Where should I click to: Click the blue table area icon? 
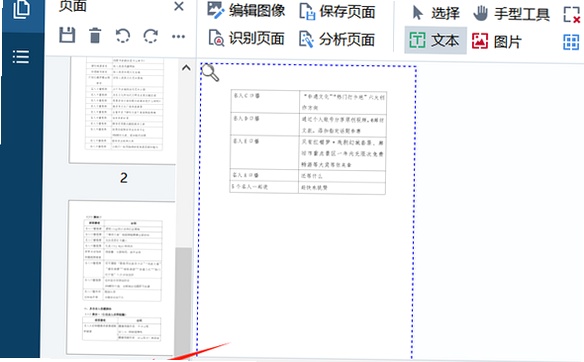tap(571, 42)
